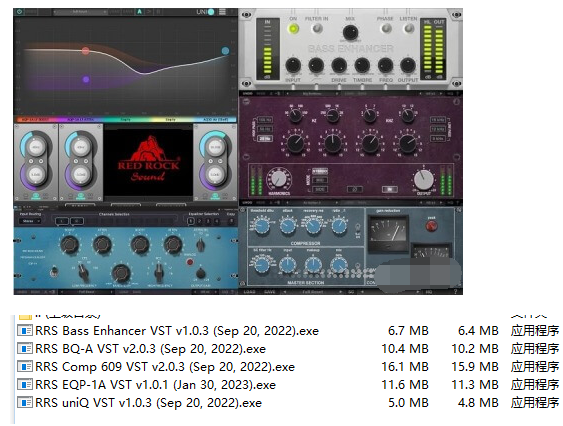This screenshot has width=563, height=426.
Task: Select the A state button in uniQ
Action: click(x=139, y=11)
